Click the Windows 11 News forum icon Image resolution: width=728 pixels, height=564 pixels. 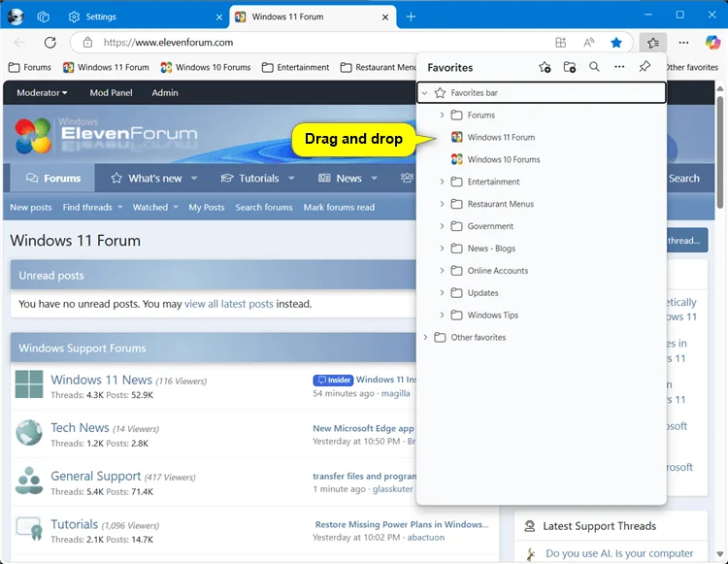pos(29,383)
